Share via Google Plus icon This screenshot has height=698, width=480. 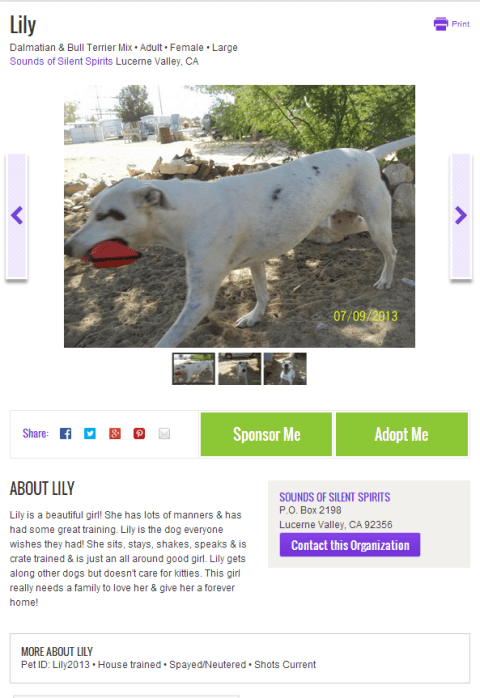coord(115,434)
